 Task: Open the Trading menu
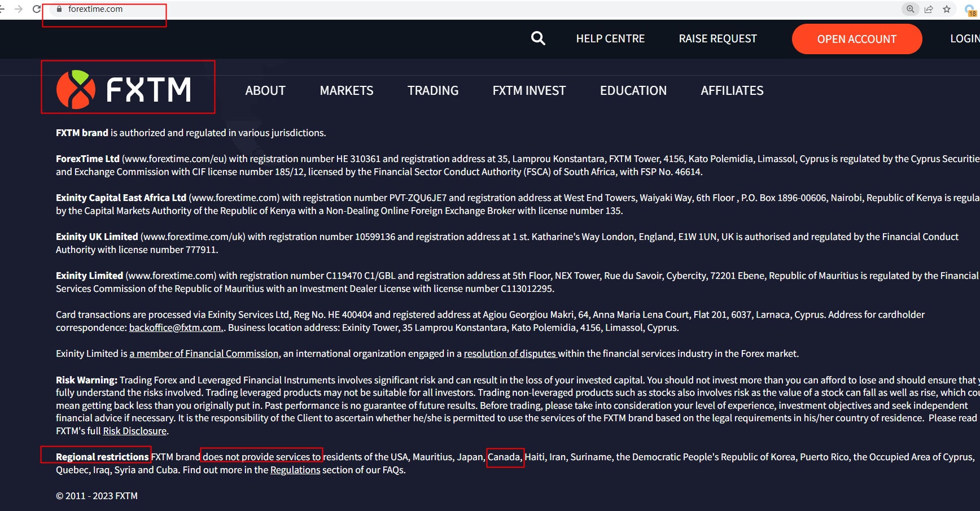(433, 90)
